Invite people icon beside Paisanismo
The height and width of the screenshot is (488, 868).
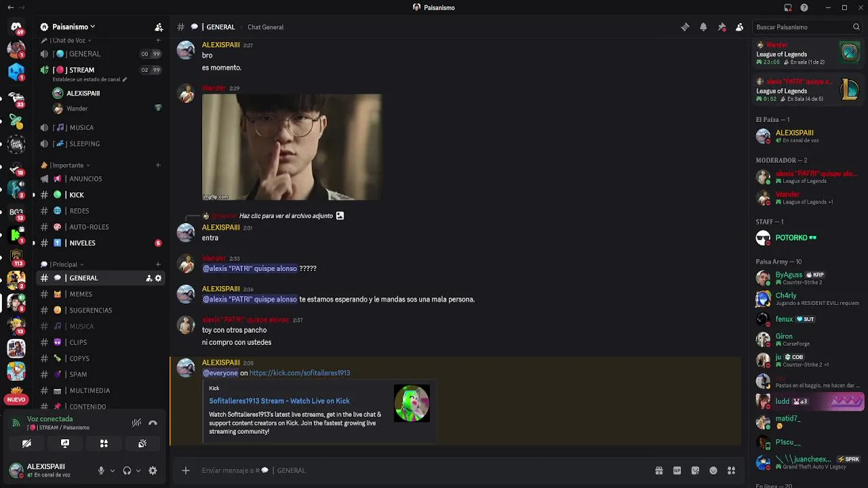(159, 27)
